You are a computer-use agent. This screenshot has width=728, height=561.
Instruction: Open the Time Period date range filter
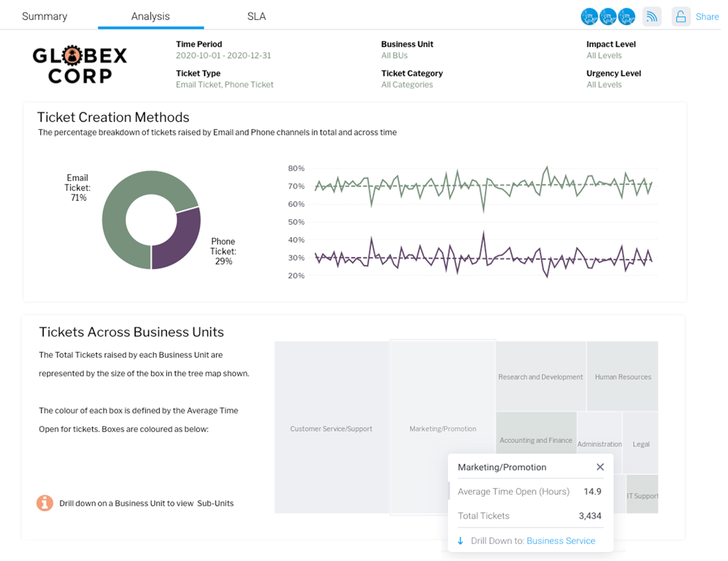tap(223, 55)
